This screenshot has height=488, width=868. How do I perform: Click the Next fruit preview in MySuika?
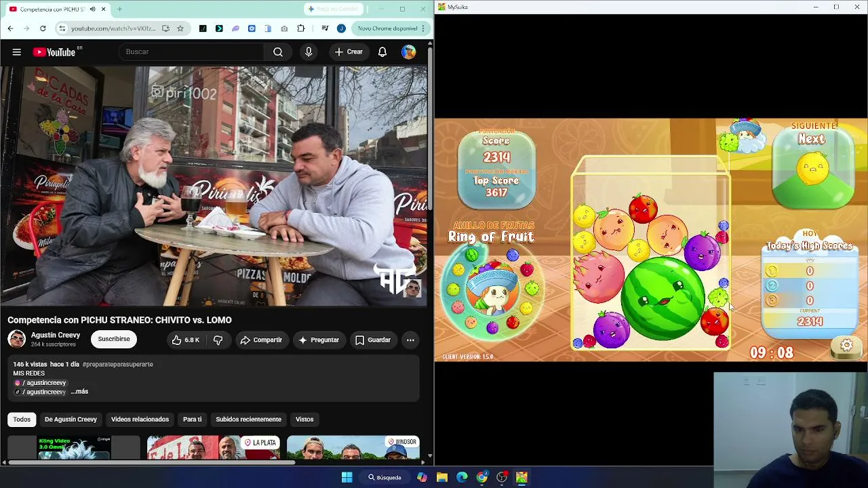click(x=813, y=169)
